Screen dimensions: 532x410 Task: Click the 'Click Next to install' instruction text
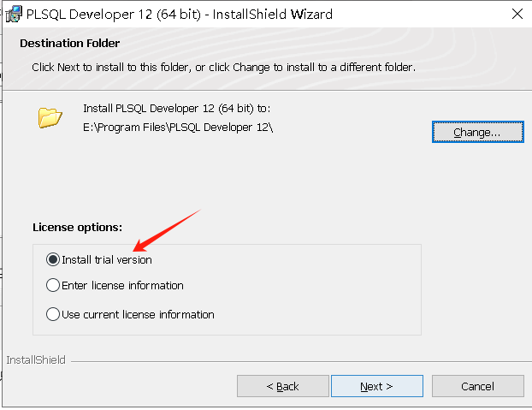click(223, 67)
